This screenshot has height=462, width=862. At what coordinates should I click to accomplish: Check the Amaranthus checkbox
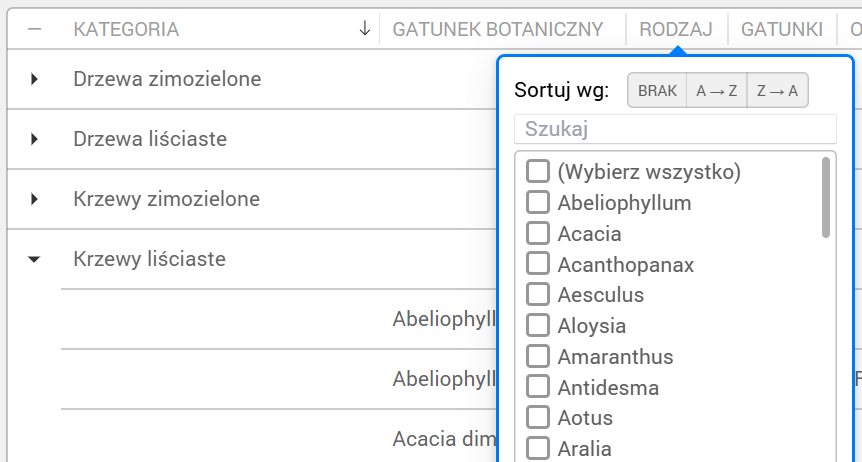pos(538,357)
